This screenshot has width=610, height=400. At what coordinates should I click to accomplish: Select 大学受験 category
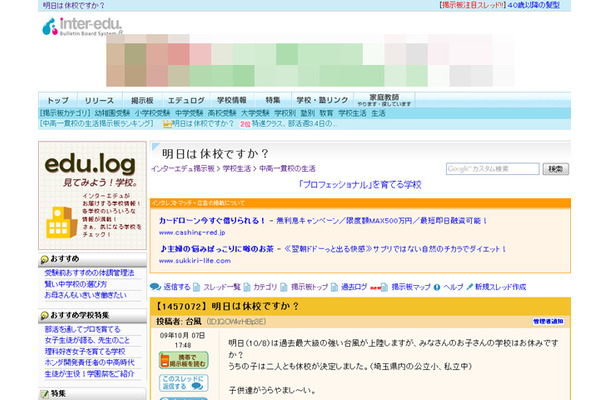click(x=255, y=113)
